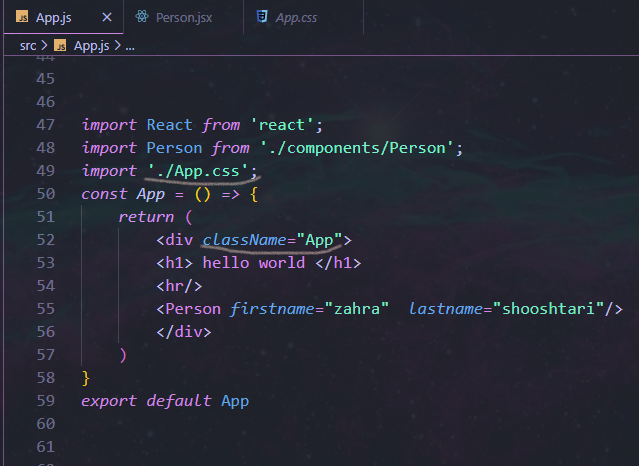Click the JS file icon on App.js tab

(20, 18)
